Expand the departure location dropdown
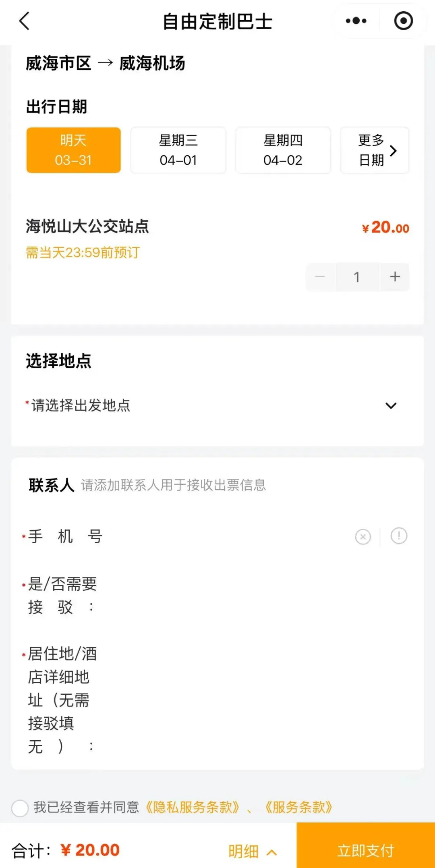This screenshot has width=435, height=868. pyautogui.click(x=391, y=405)
